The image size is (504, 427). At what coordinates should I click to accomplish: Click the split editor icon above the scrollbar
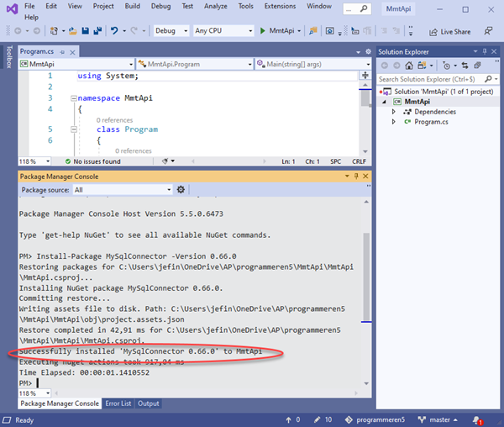point(365,76)
